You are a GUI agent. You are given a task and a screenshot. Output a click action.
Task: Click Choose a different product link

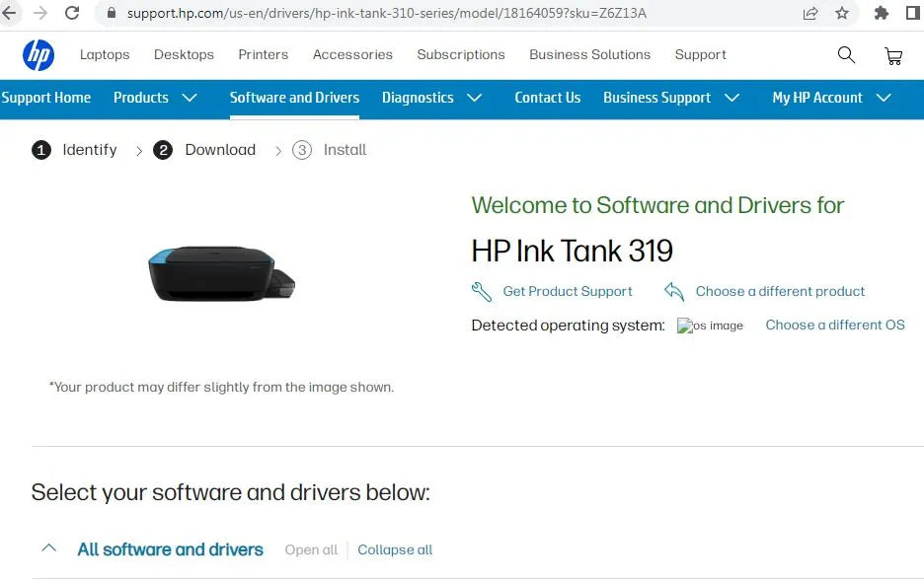click(780, 292)
